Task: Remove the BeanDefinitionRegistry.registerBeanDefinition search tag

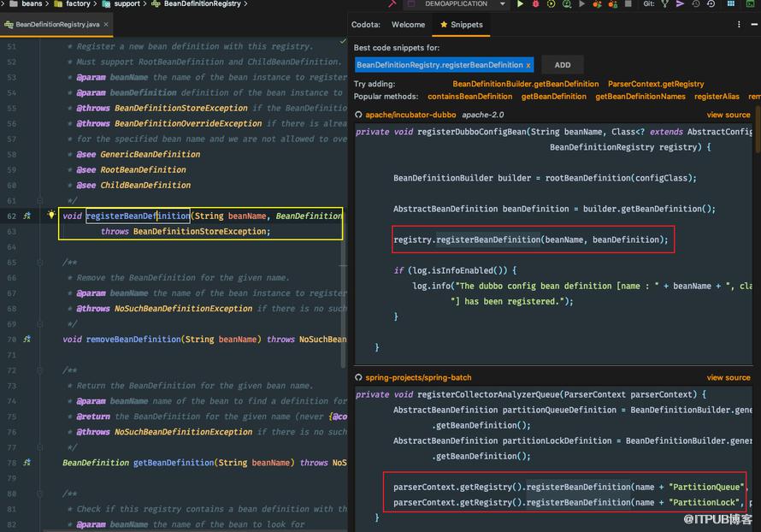Action: point(528,66)
